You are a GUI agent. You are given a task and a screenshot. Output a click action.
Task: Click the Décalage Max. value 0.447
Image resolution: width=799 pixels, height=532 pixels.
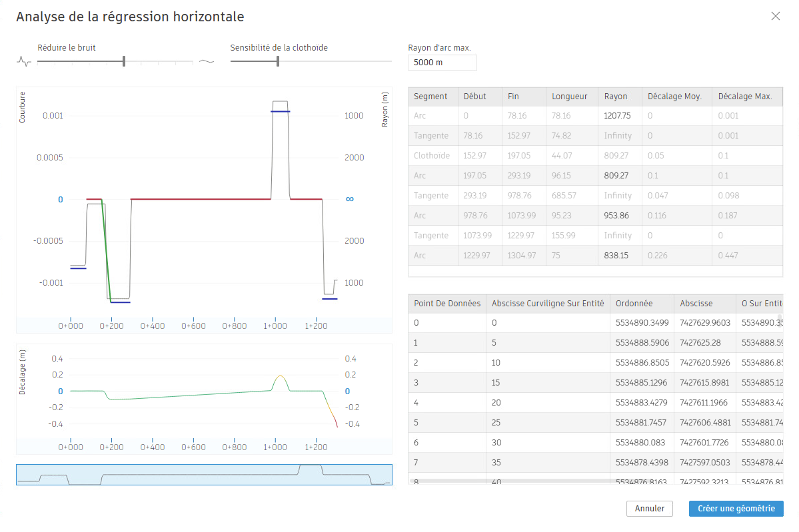click(x=727, y=256)
